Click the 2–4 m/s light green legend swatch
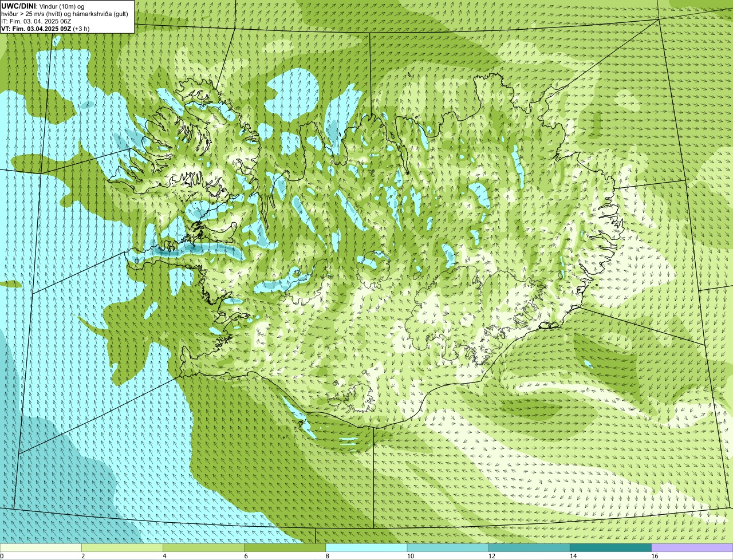 click(122, 548)
